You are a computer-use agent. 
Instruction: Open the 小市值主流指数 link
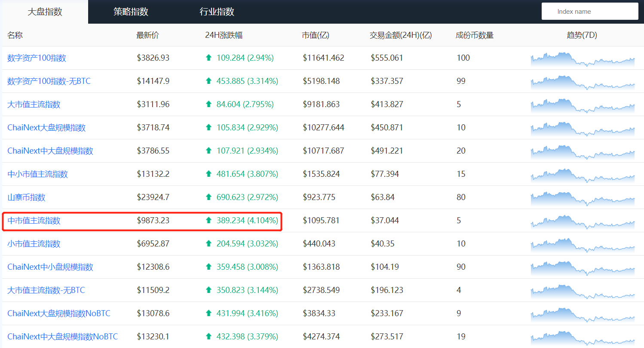[x=34, y=243]
